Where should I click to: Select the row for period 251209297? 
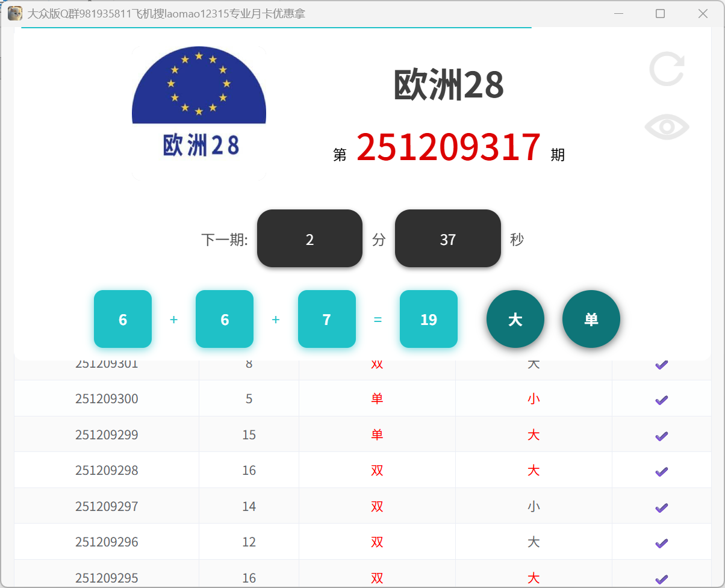tap(361, 506)
